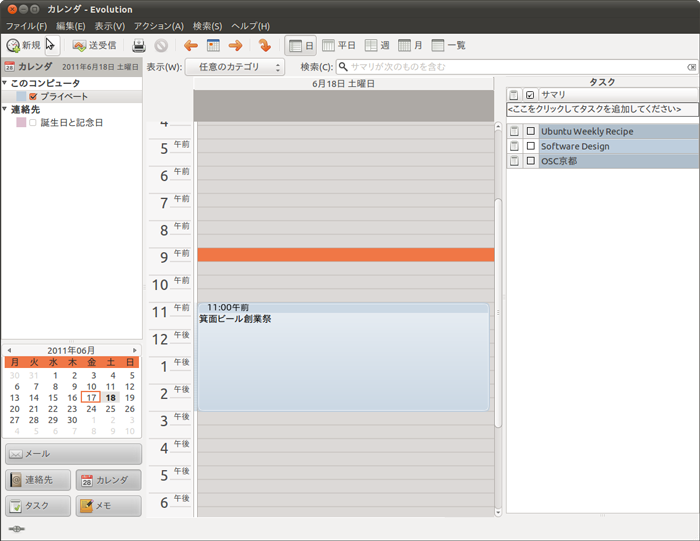Open the アクション(A) menu
The image size is (700, 541).
[x=158, y=26]
